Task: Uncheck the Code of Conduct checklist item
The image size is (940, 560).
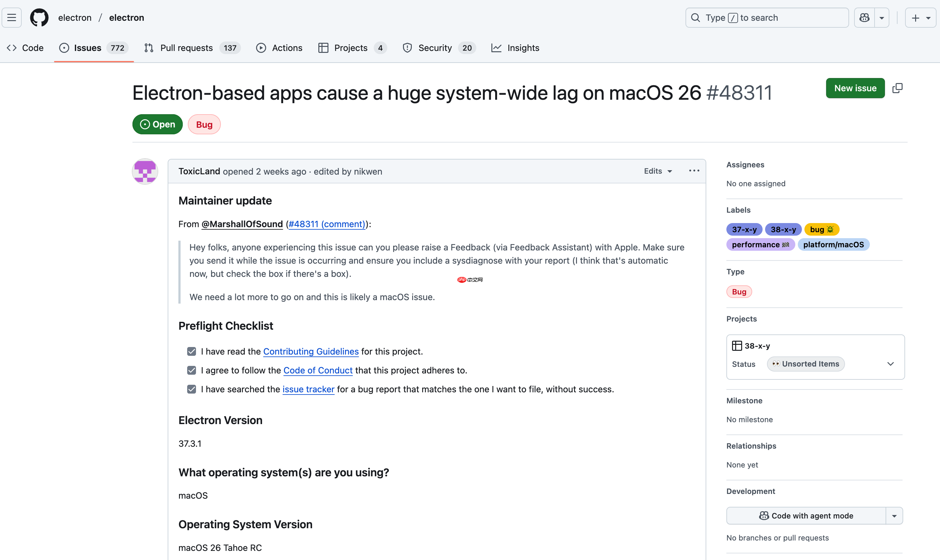Action: tap(192, 370)
